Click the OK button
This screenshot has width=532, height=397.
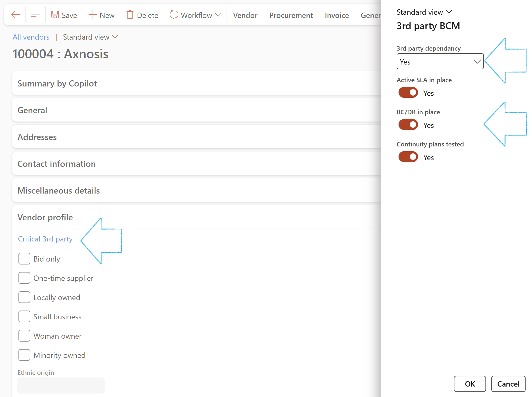tap(470, 384)
